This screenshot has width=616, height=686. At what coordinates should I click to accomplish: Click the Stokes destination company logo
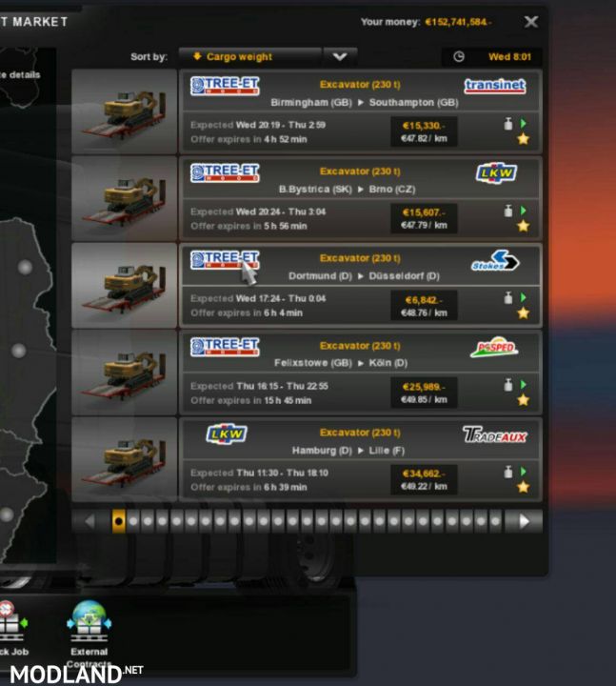coord(495,261)
